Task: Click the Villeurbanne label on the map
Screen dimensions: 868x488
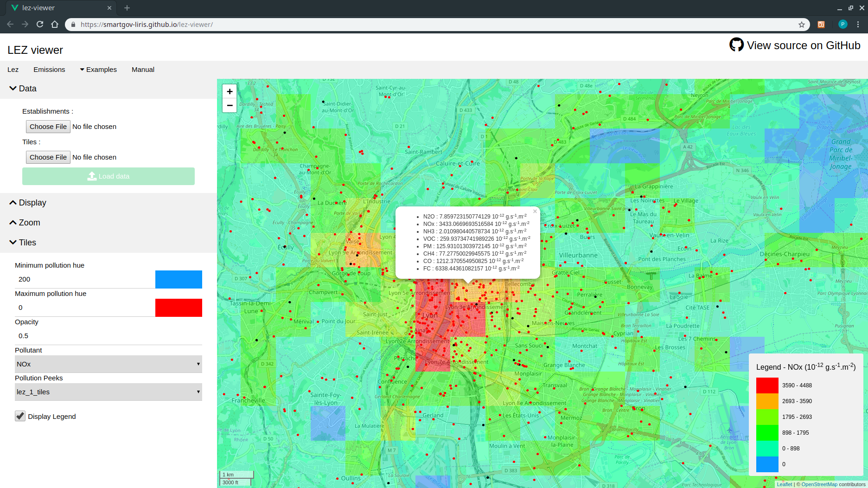Action: pos(578,255)
